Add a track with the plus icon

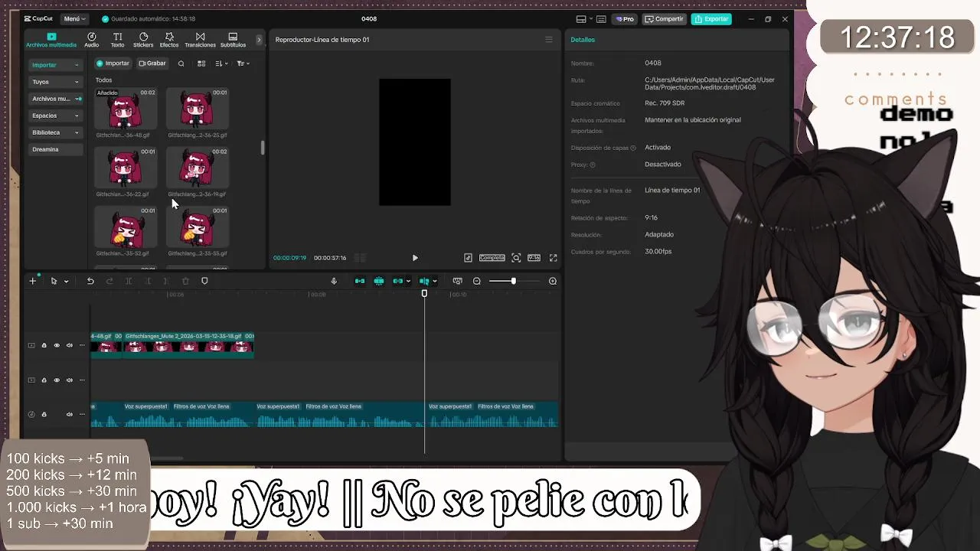point(33,281)
